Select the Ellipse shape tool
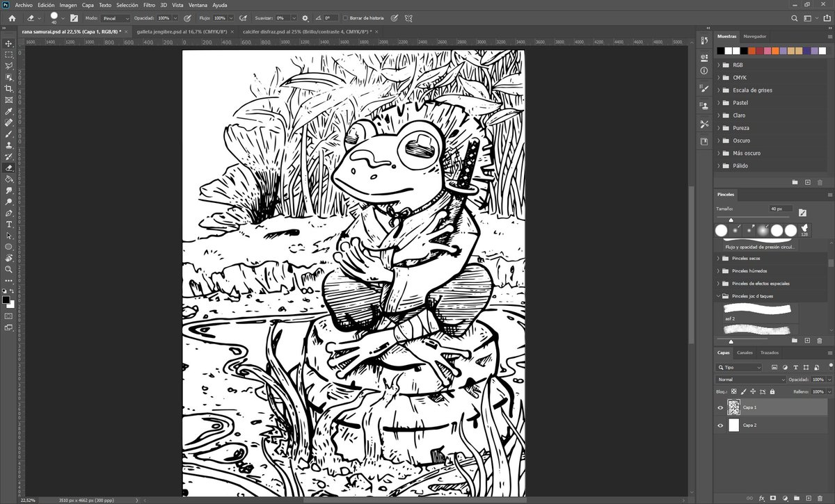Image resolution: width=835 pixels, height=504 pixels. tap(9, 247)
